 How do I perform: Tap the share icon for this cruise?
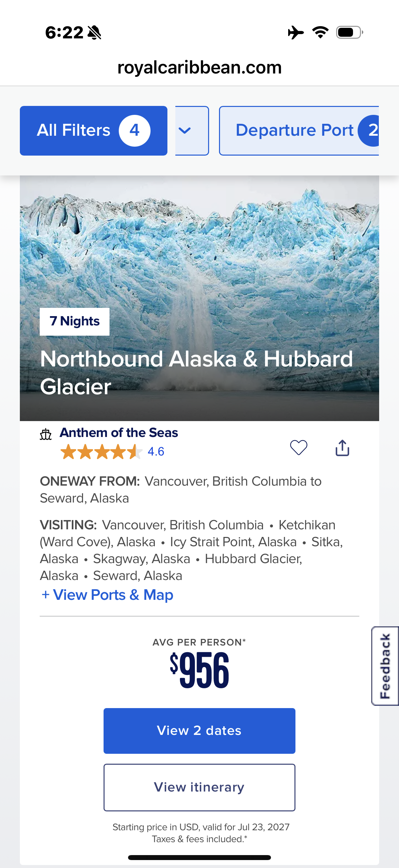[342, 448]
